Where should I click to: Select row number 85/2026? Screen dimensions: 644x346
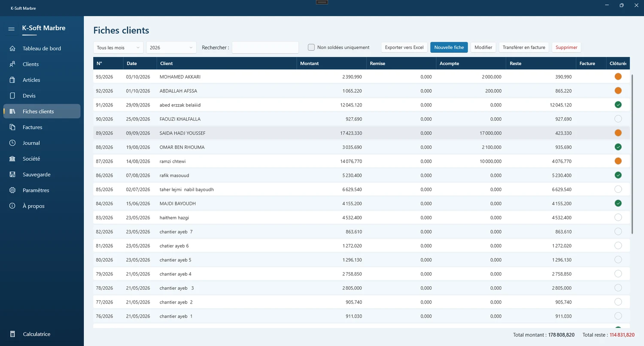[x=104, y=189]
